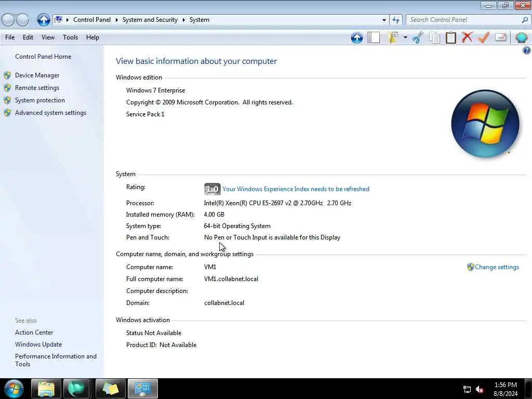The height and width of the screenshot is (399, 532).
Task: Open System protection
Action: click(x=39, y=100)
